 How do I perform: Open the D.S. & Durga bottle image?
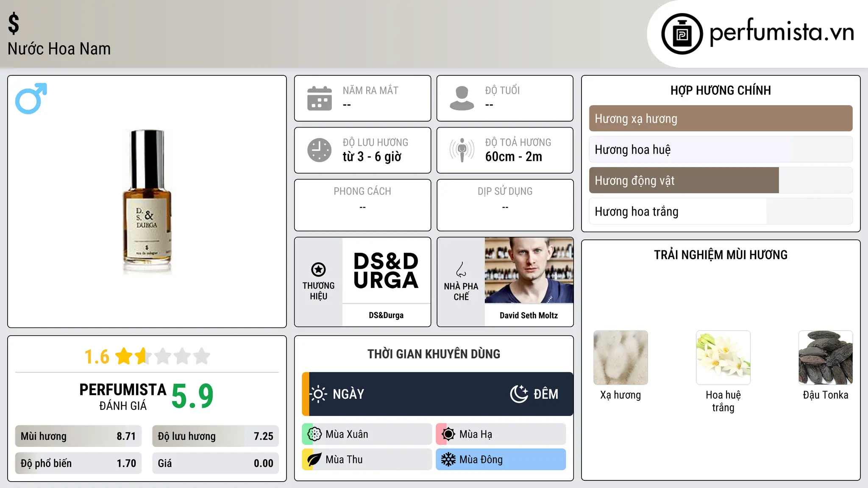[147, 202]
